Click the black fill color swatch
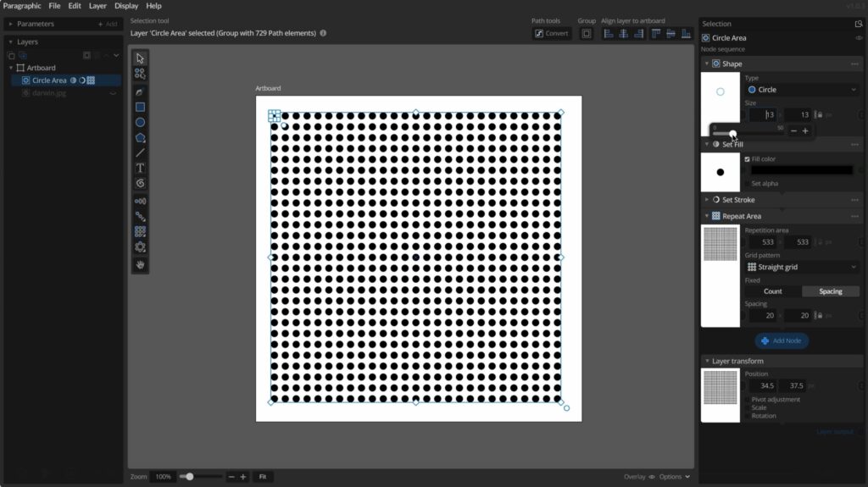The height and width of the screenshot is (487, 868). pyautogui.click(x=802, y=170)
